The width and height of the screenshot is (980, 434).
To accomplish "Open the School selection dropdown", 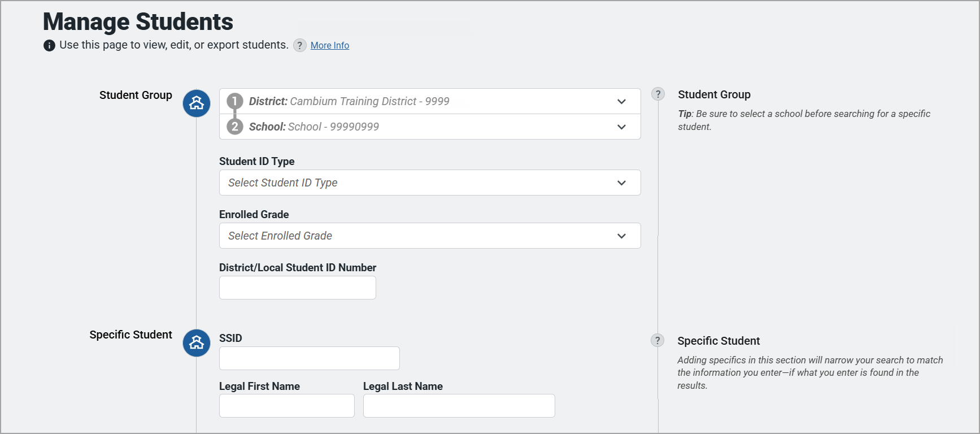I will 621,127.
